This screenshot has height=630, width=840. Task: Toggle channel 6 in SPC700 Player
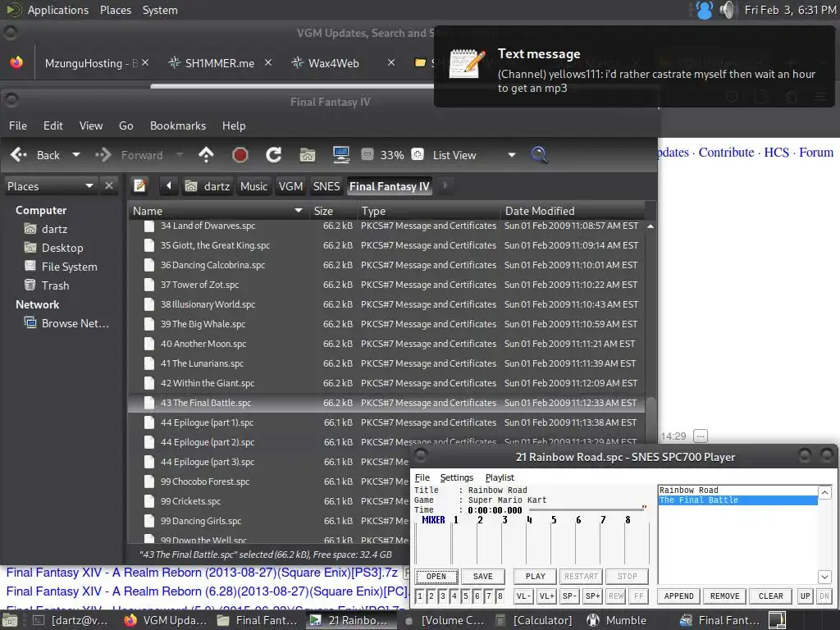pos(477,596)
